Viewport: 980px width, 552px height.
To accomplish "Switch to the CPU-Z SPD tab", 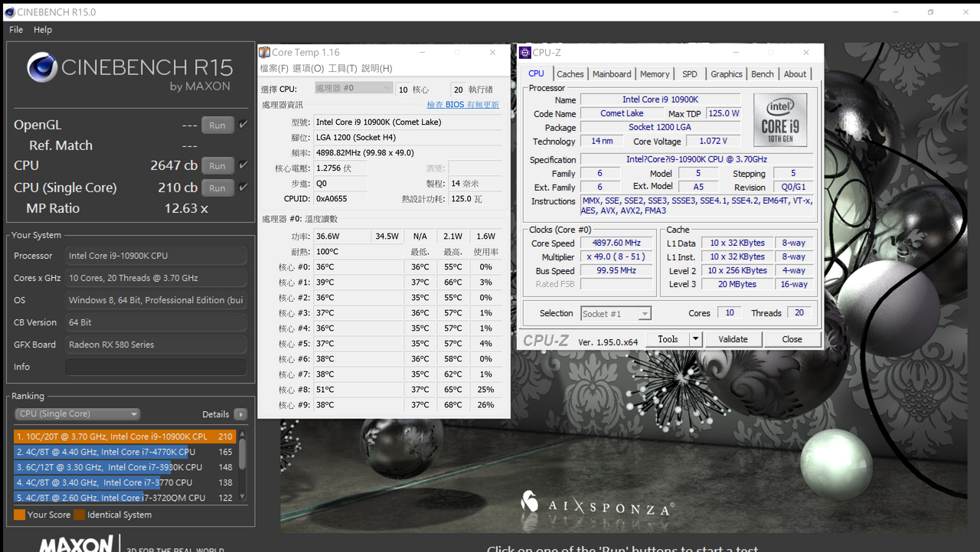I will (x=690, y=74).
